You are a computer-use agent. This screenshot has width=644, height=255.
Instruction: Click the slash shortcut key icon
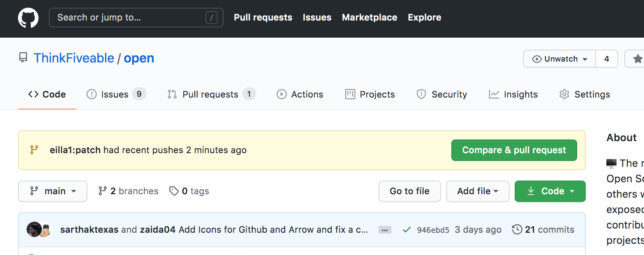coord(212,18)
